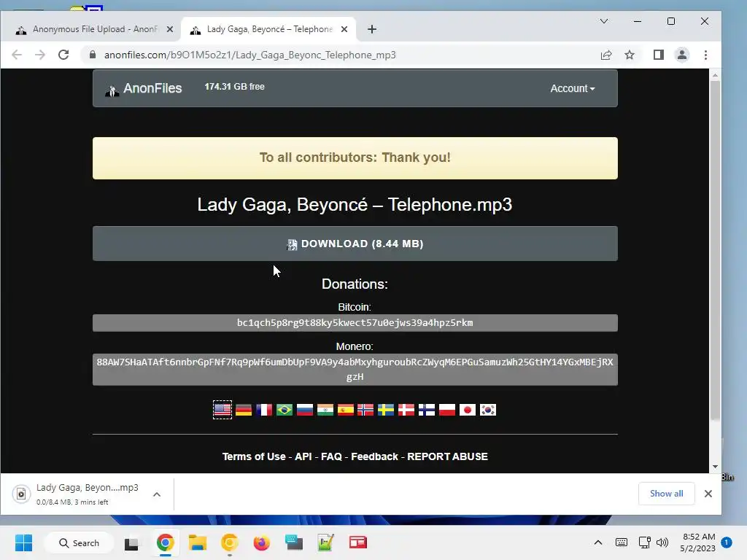
Task: Go forward to the next page
Action: click(40, 55)
